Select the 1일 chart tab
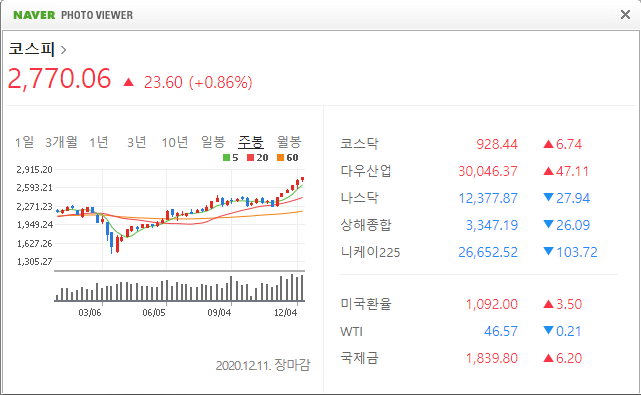Viewport: 641px width, 395px height. pyautogui.click(x=24, y=142)
